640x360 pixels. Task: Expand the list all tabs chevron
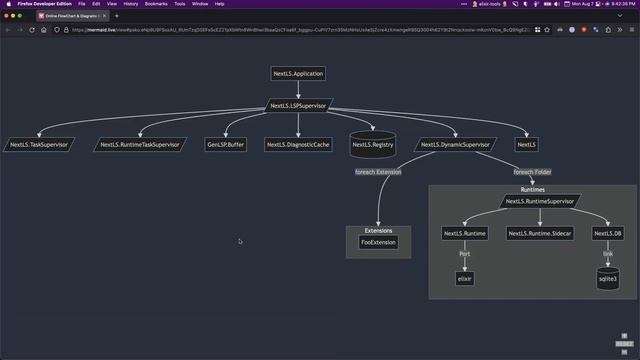620,16
